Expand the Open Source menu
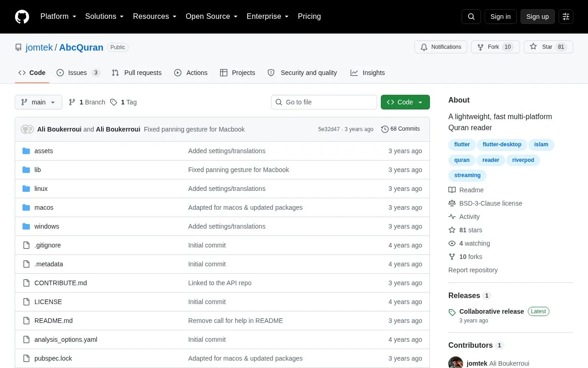 pos(212,17)
